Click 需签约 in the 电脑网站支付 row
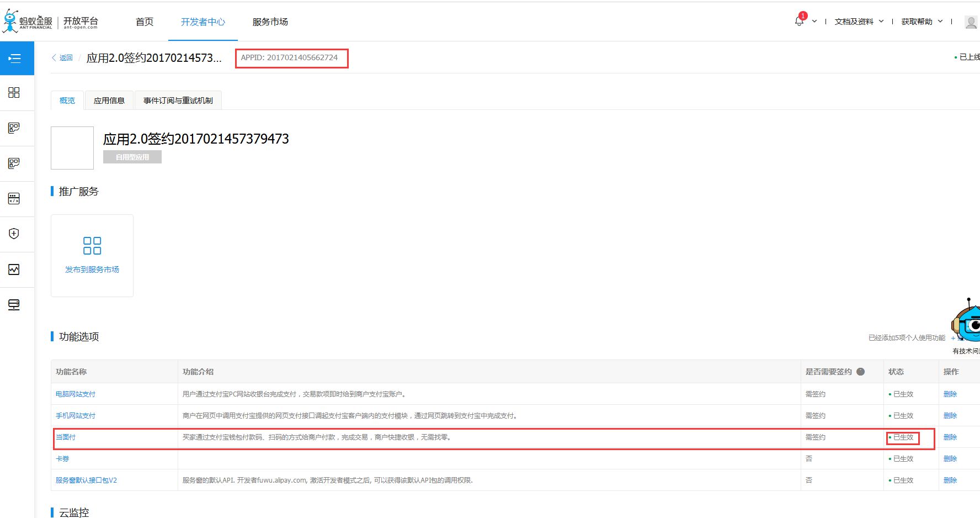 [816, 394]
